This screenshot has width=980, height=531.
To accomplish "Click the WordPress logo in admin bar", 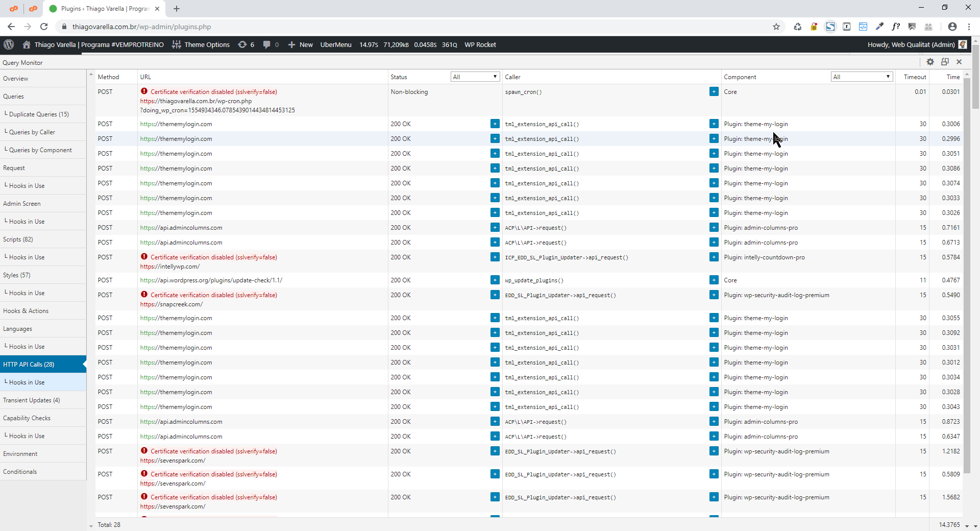I will tap(9, 44).
